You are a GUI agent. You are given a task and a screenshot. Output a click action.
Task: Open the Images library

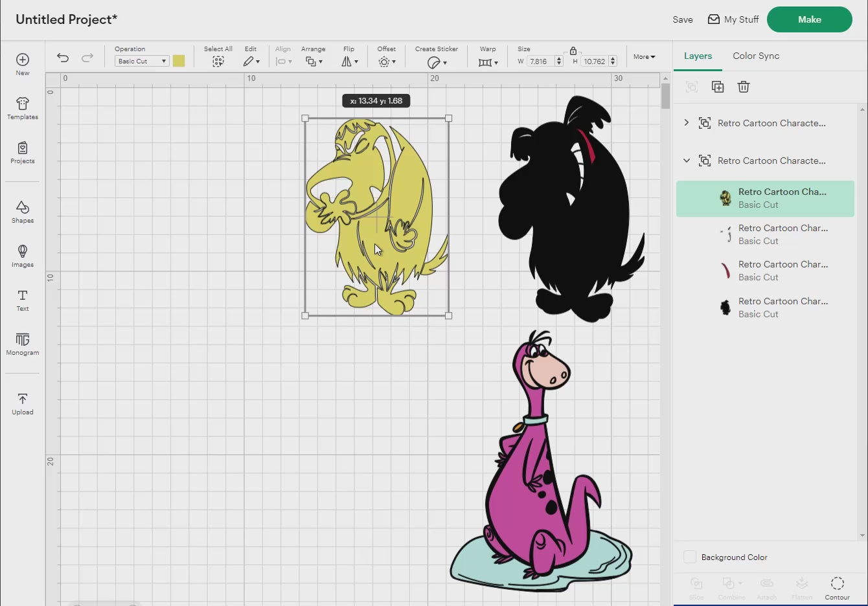click(23, 256)
